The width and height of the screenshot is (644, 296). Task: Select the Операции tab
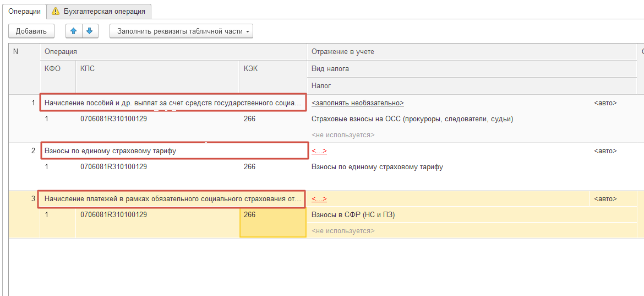click(24, 12)
